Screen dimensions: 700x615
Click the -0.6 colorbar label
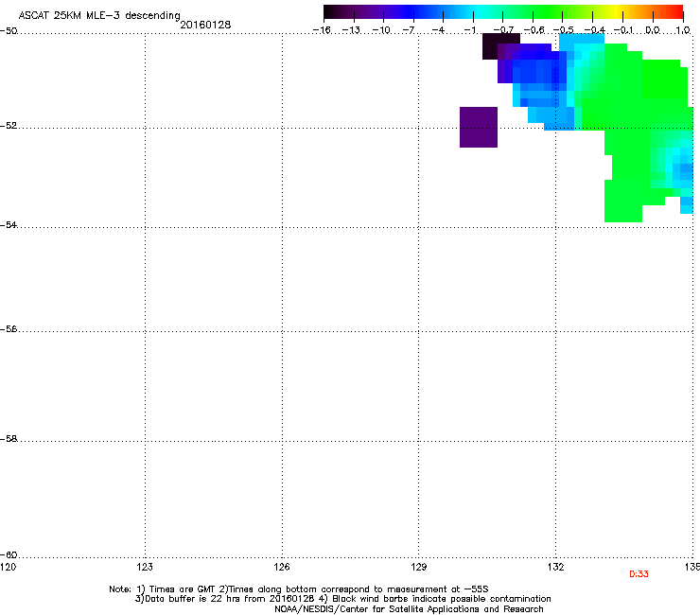(x=534, y=30)
